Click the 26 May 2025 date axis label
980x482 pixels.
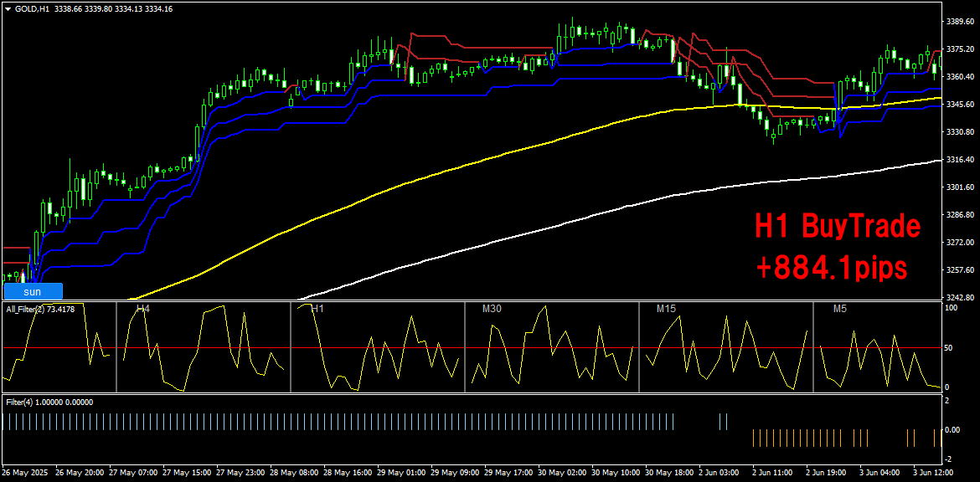25,473
